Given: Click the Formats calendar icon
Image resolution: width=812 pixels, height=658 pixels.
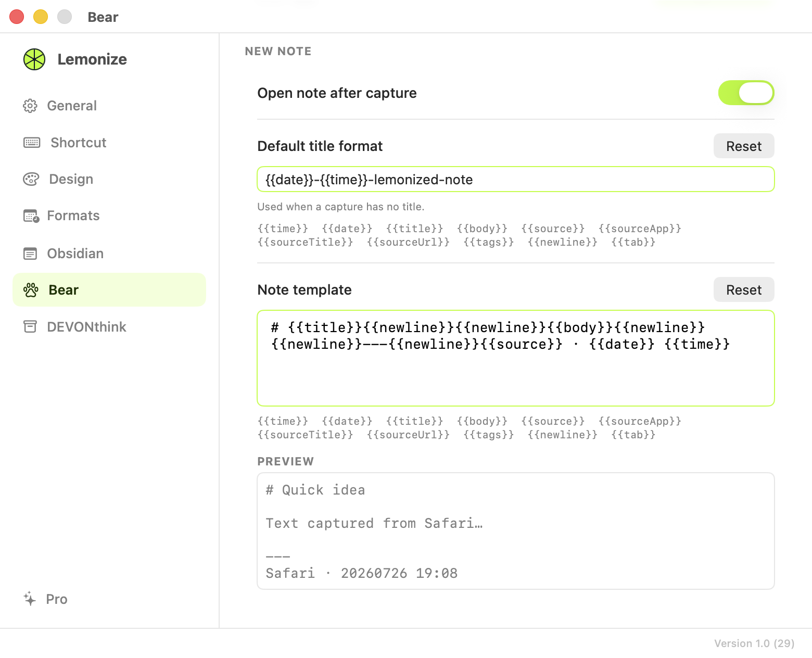Looking at the screenshot, I should (31, 216).
